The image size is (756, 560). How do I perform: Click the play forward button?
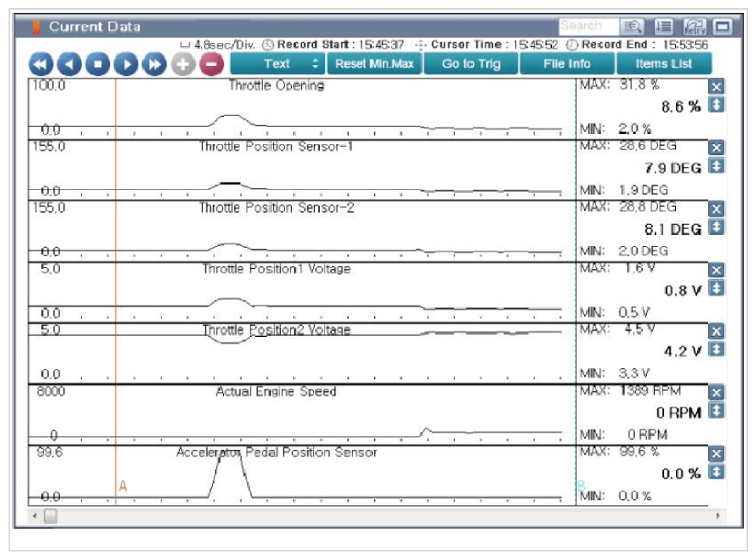[x=127, y=64]
